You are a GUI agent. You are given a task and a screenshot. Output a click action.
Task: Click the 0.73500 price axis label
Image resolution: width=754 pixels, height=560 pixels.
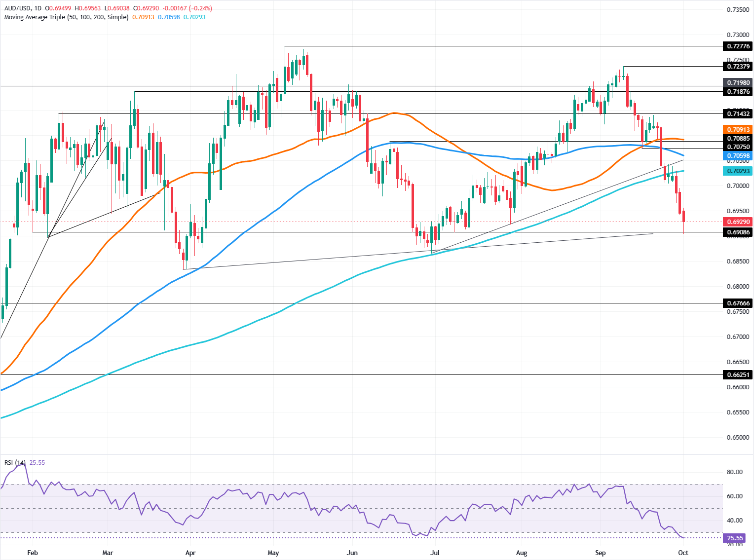pyautogui.click(x=738, y=10)
